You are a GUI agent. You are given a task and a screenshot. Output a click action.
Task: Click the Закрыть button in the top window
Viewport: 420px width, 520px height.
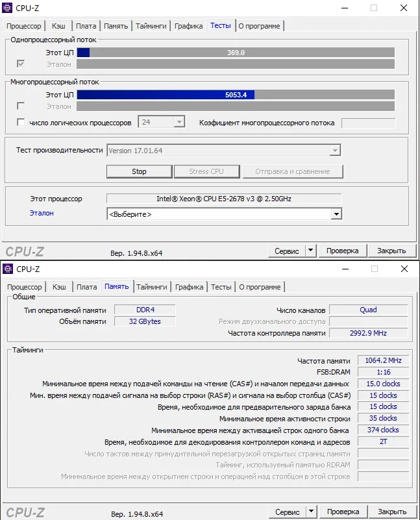[x=391, y=251]
